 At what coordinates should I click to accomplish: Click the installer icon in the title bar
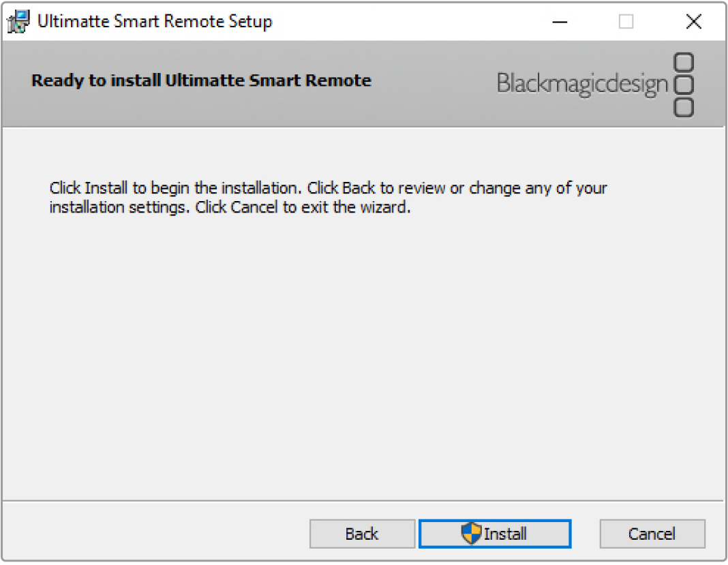pyautogui.click(x=18, y=22)
